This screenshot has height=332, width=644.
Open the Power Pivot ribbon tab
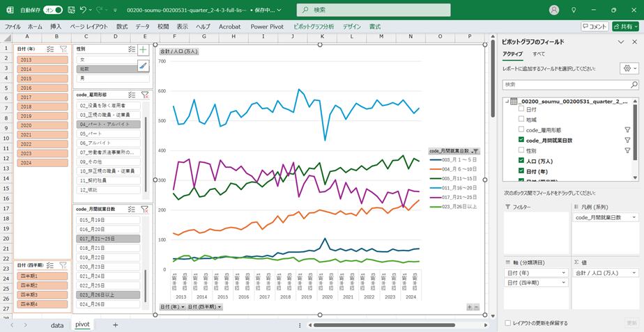pyautogui.click(x=266, y=26)
